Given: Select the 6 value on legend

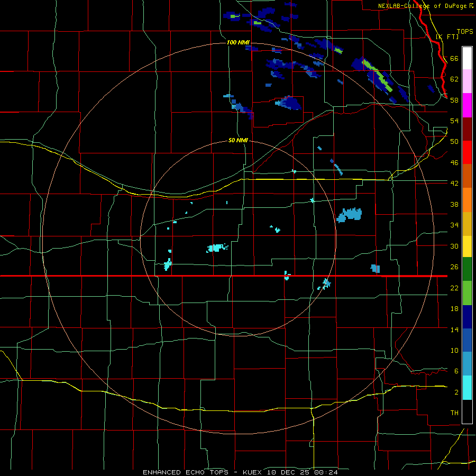Looking at the screenshot, I should tap(456, 371).
